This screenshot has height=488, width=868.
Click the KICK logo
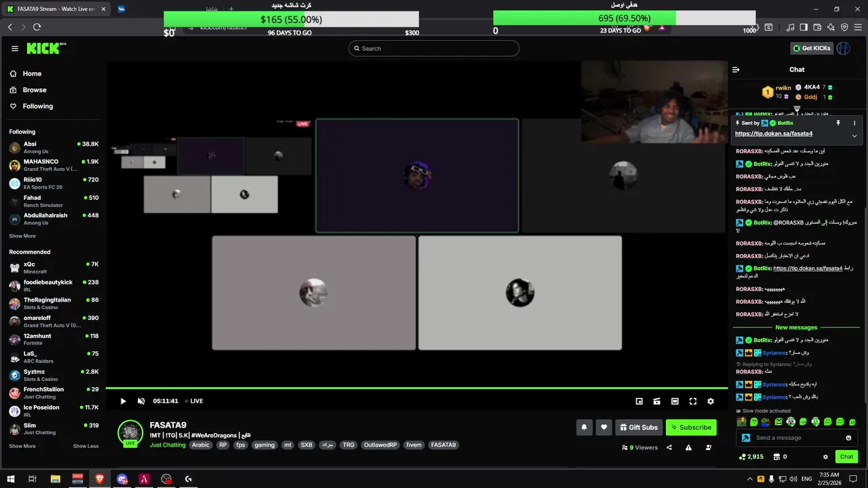tap(46, 48)
